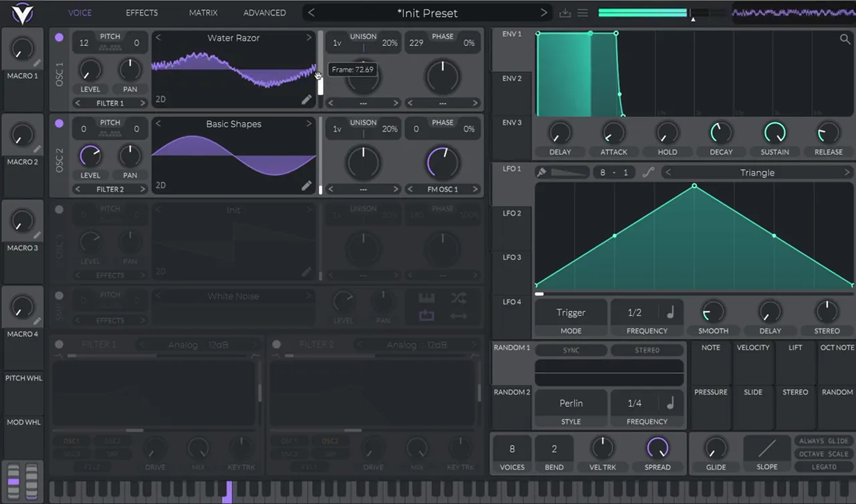Click Random frequency note sync icon
Screen dimensions: 856x504
coord(670,403)
